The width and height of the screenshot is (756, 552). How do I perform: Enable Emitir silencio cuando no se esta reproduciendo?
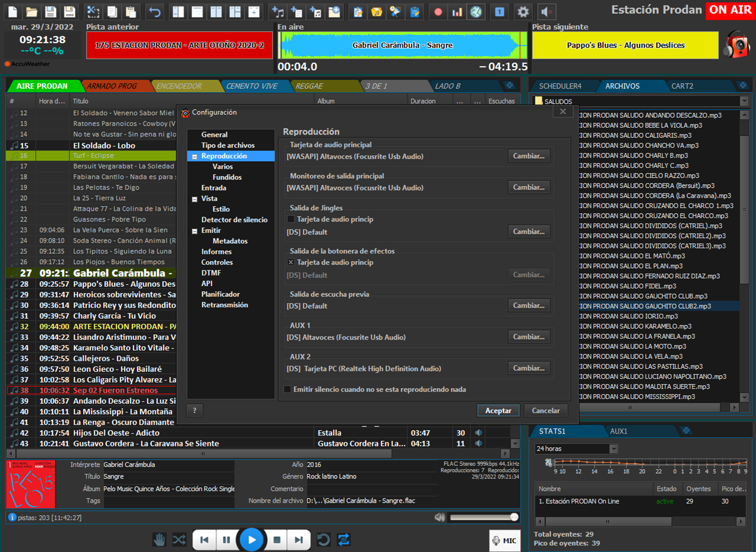pyautogui.click(x=287, y=389)
